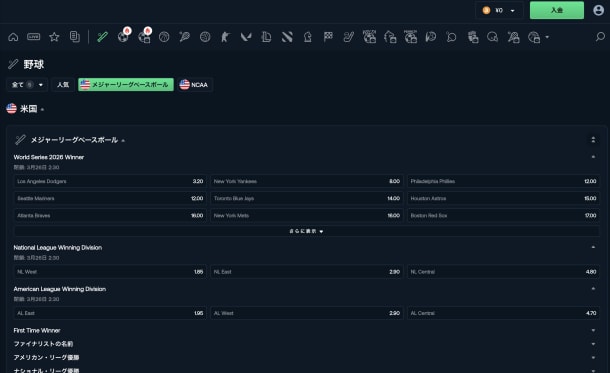Screen dimensions: 610x373
Task: Collapse the メジャーリーグベースボール league header
Action: (x=123, y=140)
